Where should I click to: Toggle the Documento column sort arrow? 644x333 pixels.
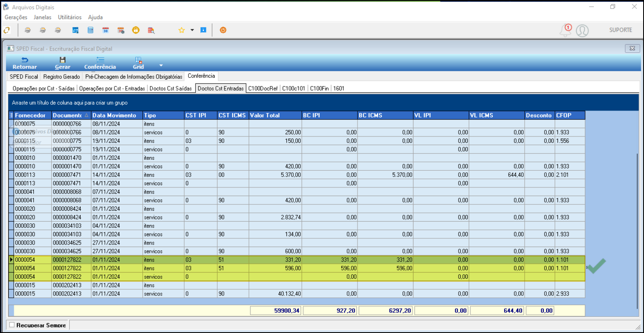coord(86,115)
